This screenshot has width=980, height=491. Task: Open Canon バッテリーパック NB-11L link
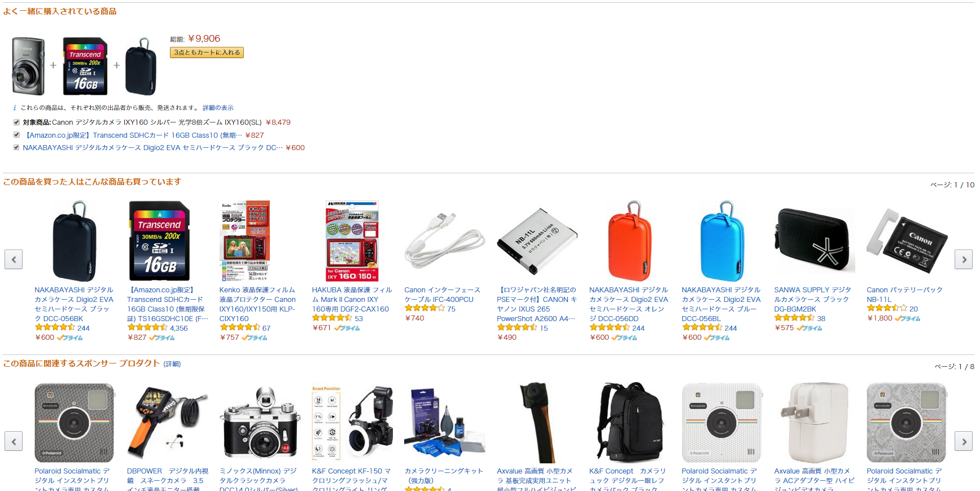tap(904, 295)
